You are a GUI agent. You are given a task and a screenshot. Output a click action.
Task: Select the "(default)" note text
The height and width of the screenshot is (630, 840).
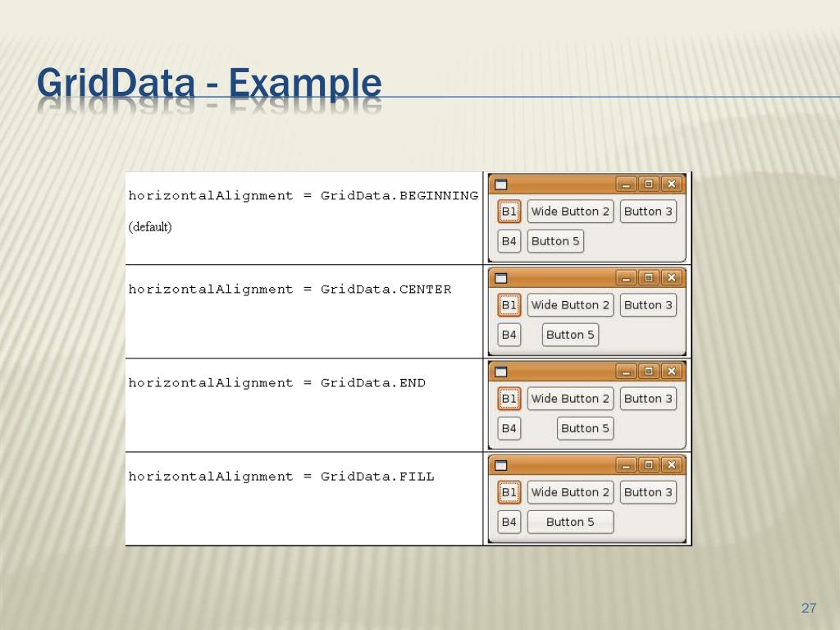[x=150, y=227]
